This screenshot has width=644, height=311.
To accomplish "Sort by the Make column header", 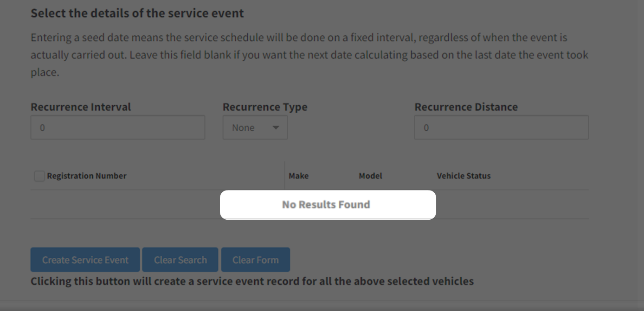I will click(x=298, y=176).
